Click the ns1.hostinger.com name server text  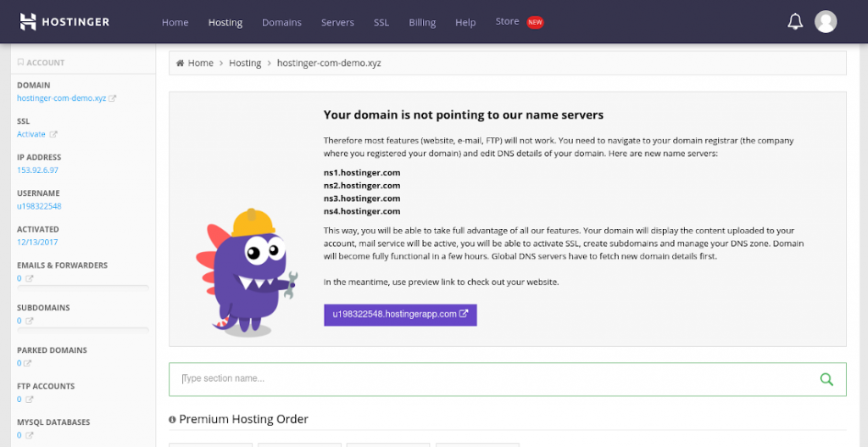(362, 173)
